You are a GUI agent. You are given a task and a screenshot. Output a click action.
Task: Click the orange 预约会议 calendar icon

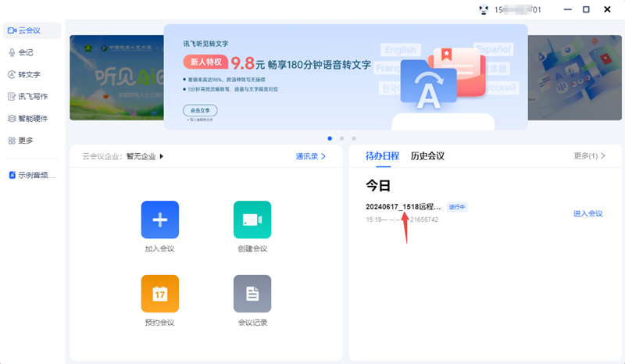(x=160, y=294)
